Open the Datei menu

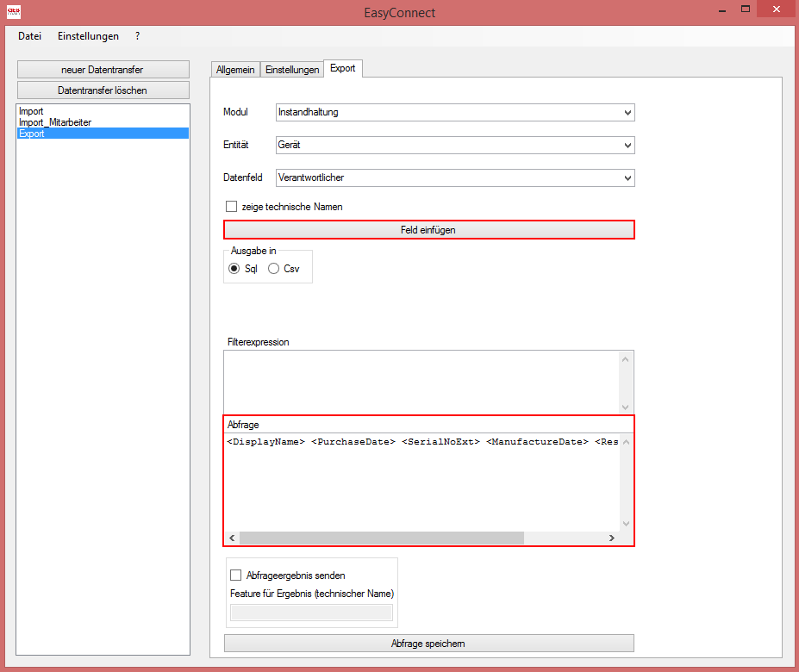click(x=28, y=36)
